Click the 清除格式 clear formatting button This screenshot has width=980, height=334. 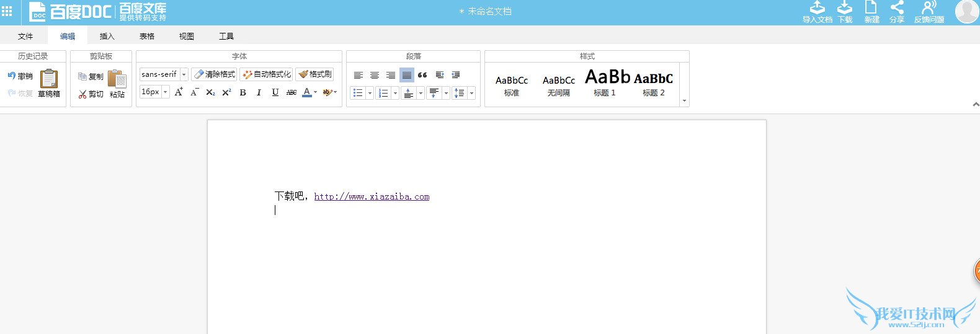(x=214, y=74)
